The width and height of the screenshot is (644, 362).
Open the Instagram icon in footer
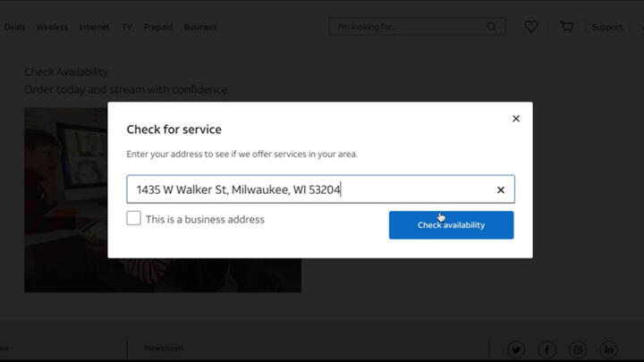pos(578,349)
